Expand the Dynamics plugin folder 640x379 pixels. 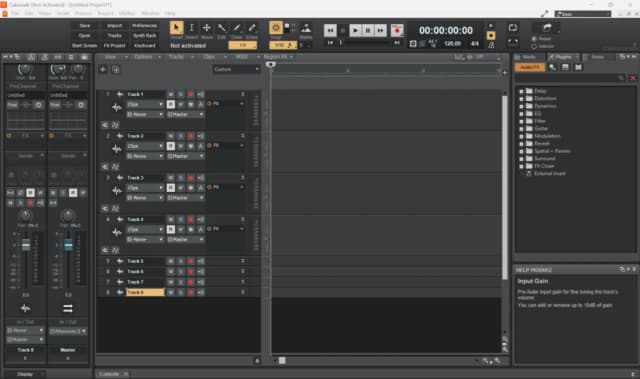click(521, 106)
